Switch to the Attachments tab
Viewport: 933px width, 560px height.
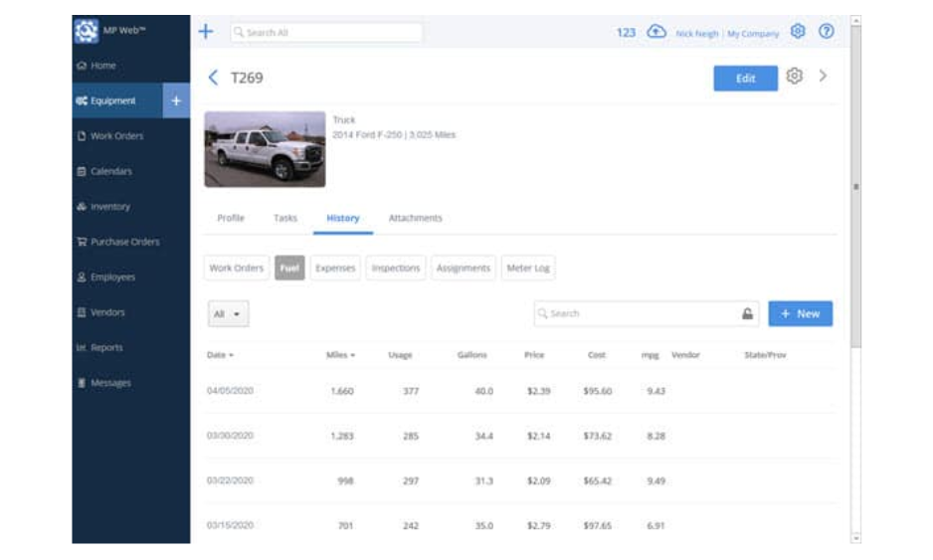tap(415, 219)
